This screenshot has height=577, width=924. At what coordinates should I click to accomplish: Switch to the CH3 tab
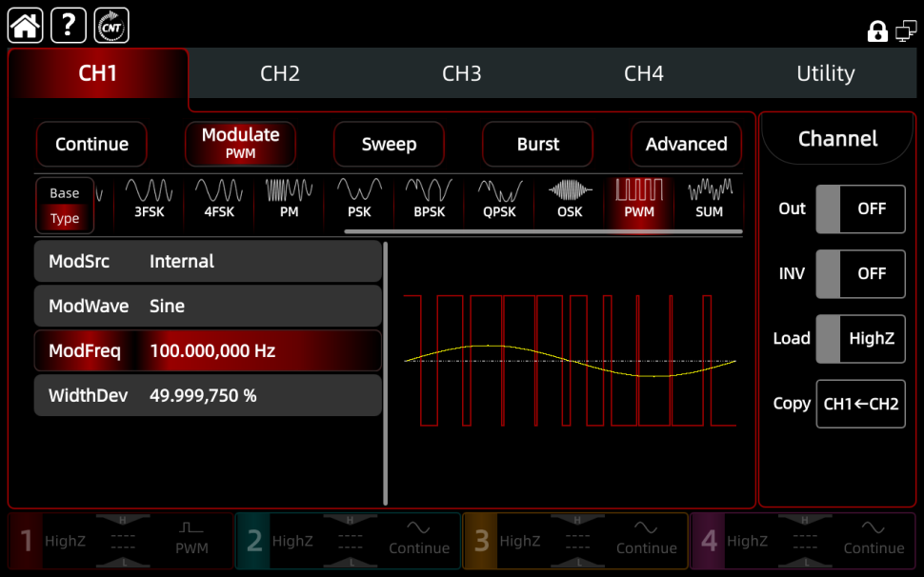[461, 72]
